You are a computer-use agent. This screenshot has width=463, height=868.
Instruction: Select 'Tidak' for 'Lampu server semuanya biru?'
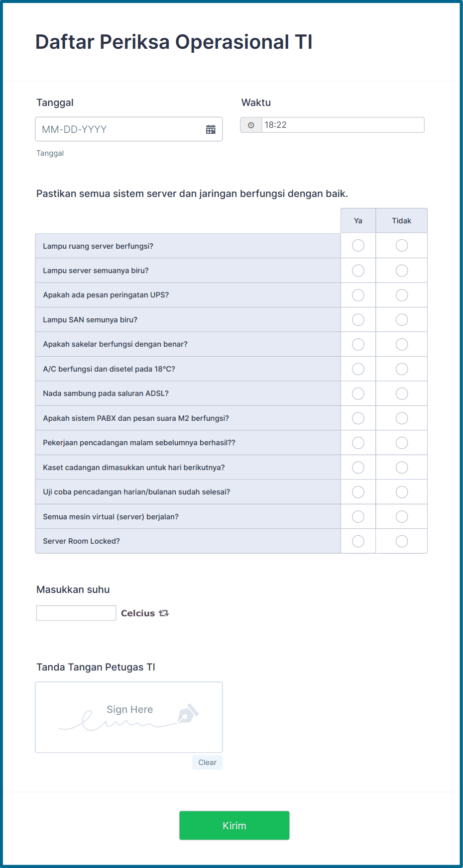pyautogui.click(x=401, y=270)
